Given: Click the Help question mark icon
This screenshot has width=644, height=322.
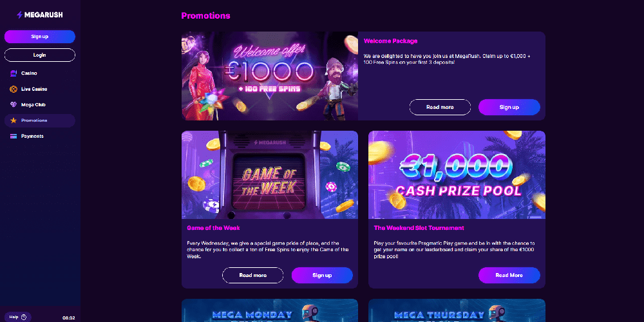Looking at the screenshot, I should (x=23, y=317).
